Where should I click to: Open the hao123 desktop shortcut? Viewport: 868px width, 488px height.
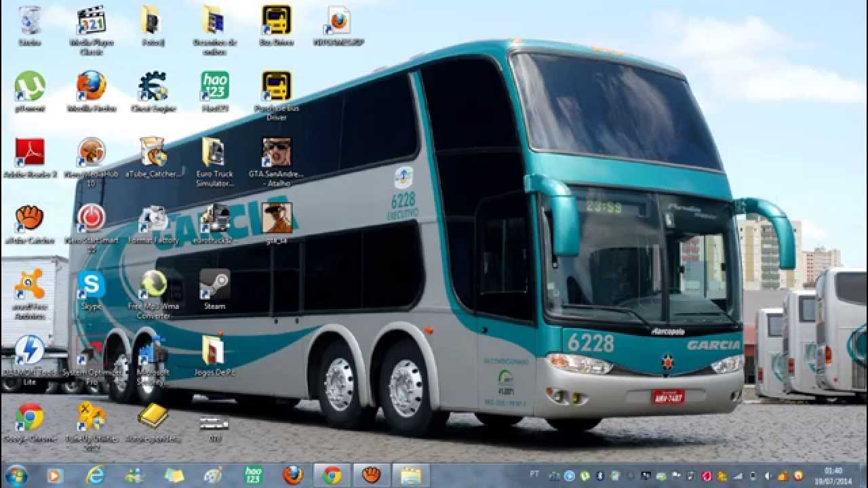click(x=215, y=91)
